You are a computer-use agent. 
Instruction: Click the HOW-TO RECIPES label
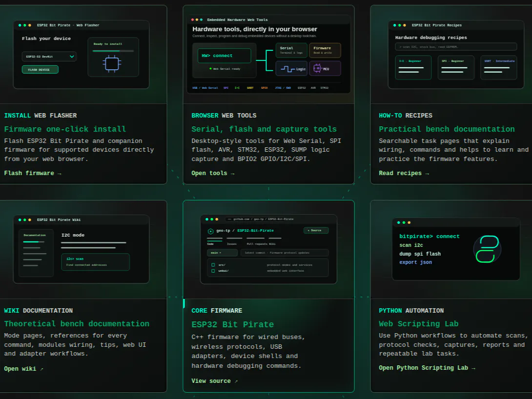pyautogui.click(x=406, y=116)
